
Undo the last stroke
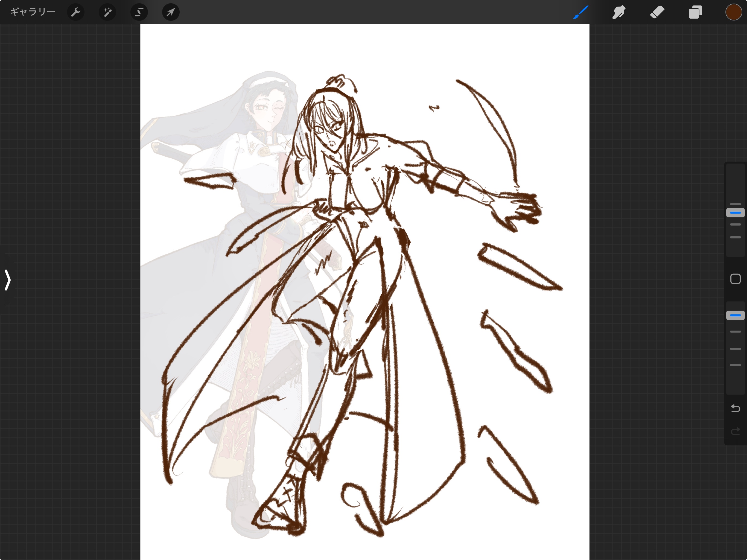tap(735, 408)
